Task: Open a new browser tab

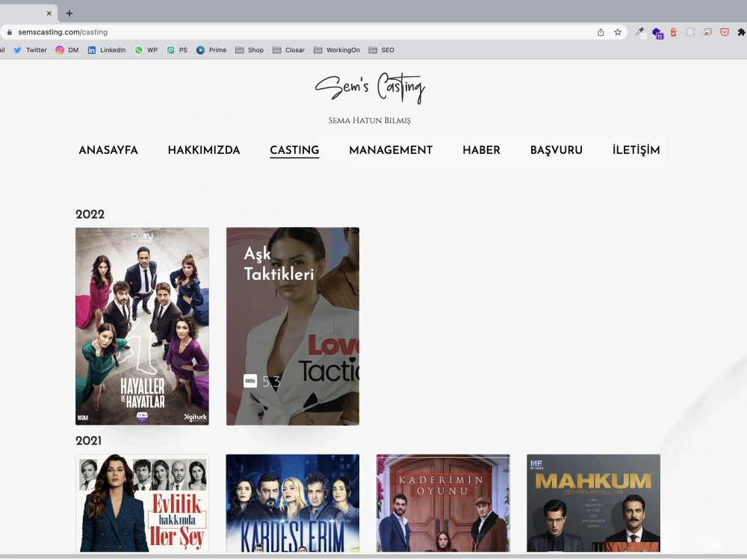Action: tap(69, 13)
